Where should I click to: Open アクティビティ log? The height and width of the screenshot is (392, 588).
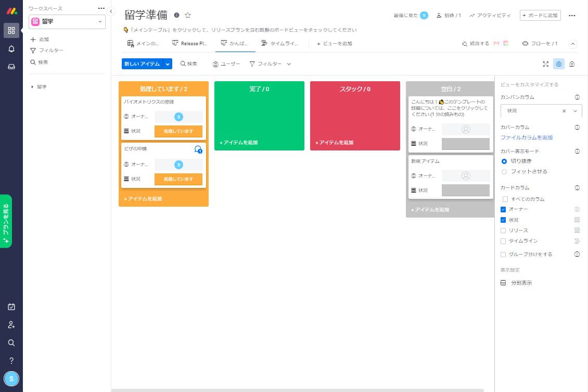click(490, 16)
